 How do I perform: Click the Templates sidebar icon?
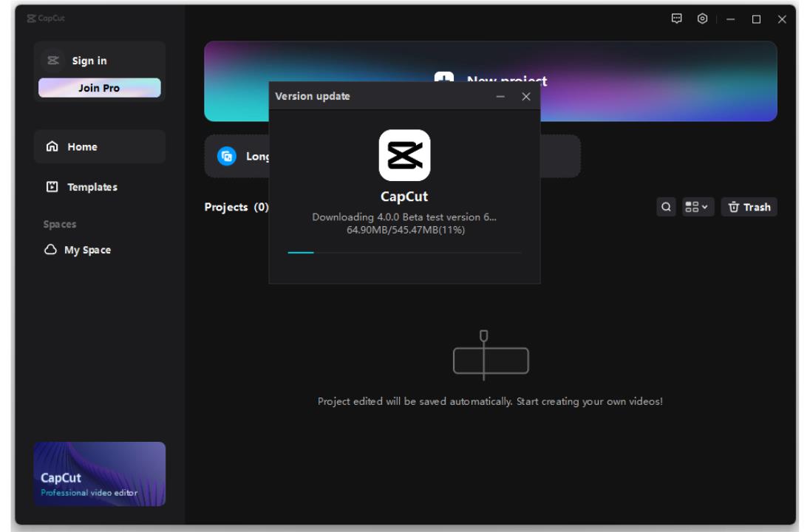(x=52, y=186)
